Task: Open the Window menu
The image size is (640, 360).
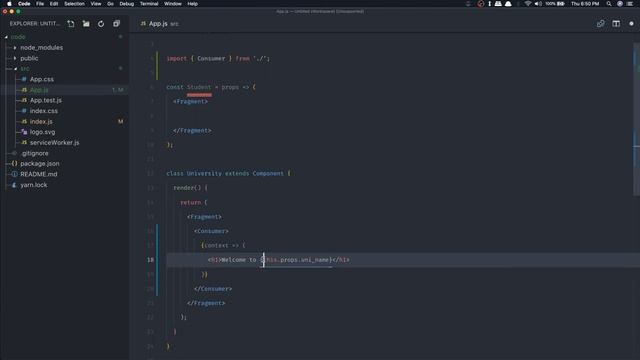Action: [173, 4]
